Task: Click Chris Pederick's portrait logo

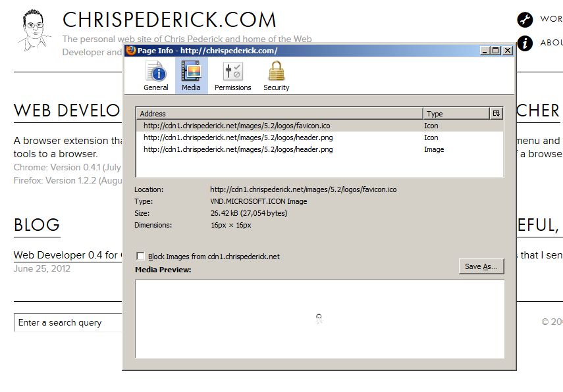Action: point(34,30)
